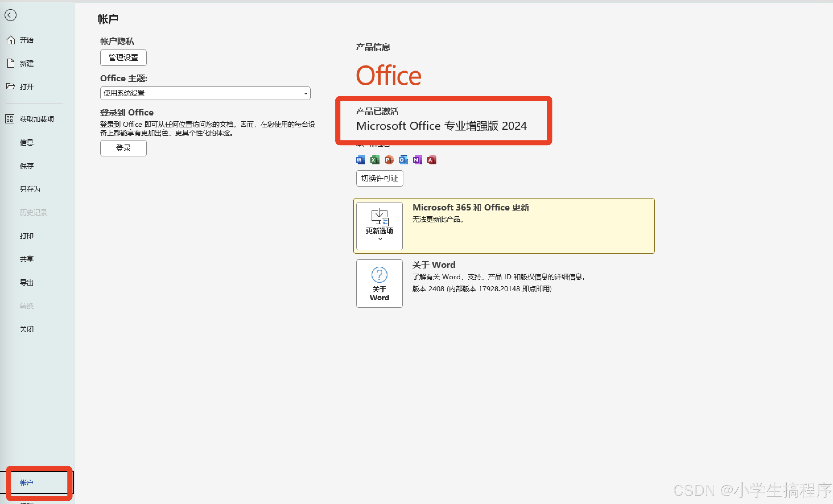This screenshot has height=504, width=833.
Task: Click the back arrow icon
Action: point(11,15)
